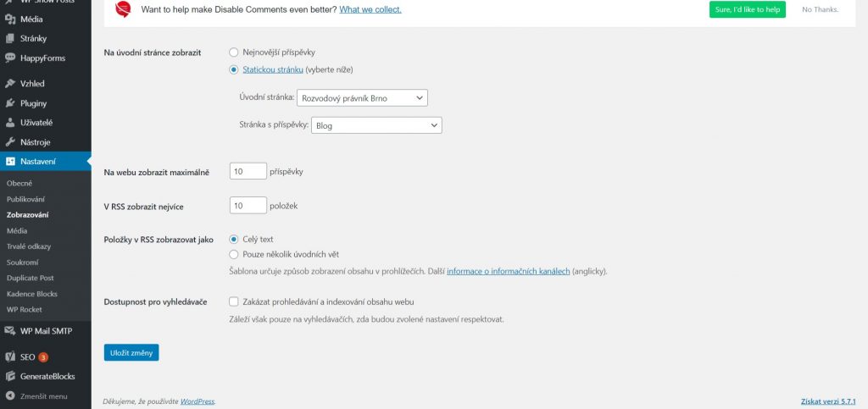Screen dimensions: 868x409
Task: Click the Pluginy plug icon
Action: click(10, 103)
